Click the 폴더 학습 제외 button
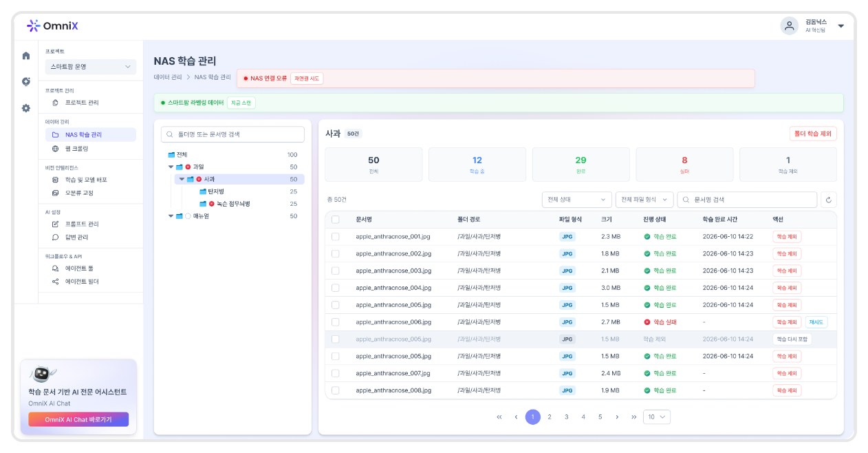 pyautogui.click(x=813, y=134)
